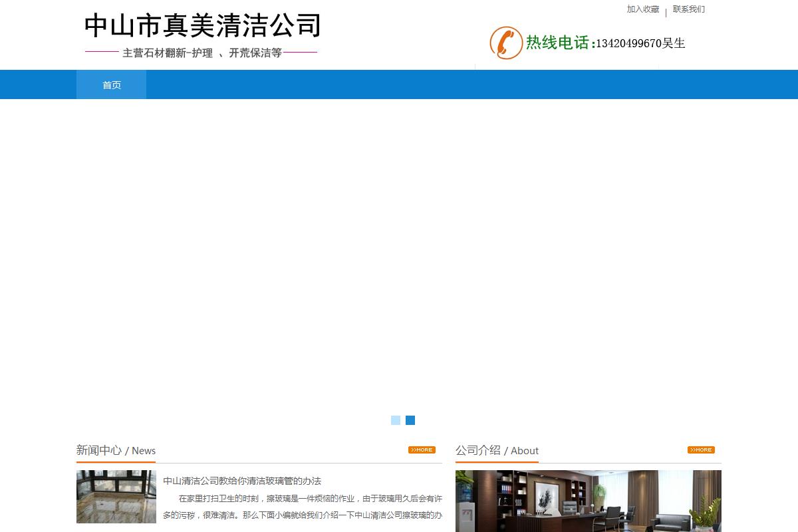Click the 加入收藏 link
The height and width of the screenshot is (532, 798).
pos(643,9)
